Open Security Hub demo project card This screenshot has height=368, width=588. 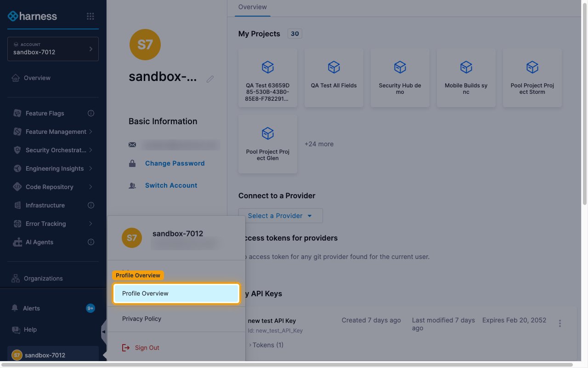click(400, 78)
